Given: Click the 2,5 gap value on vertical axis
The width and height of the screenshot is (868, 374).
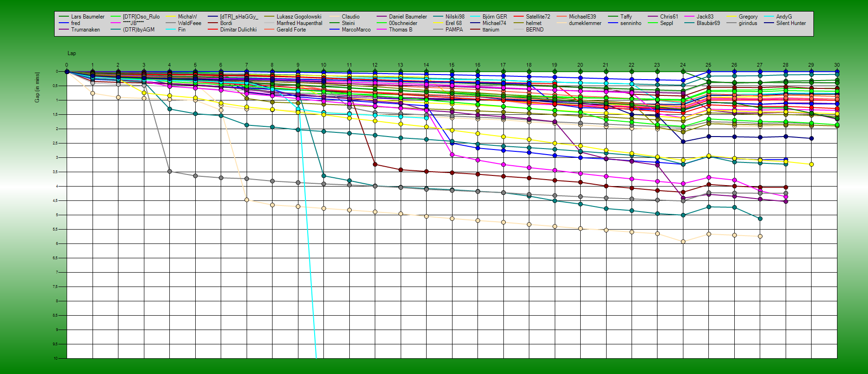Looking at the screenshot, I should coord(56,143).
